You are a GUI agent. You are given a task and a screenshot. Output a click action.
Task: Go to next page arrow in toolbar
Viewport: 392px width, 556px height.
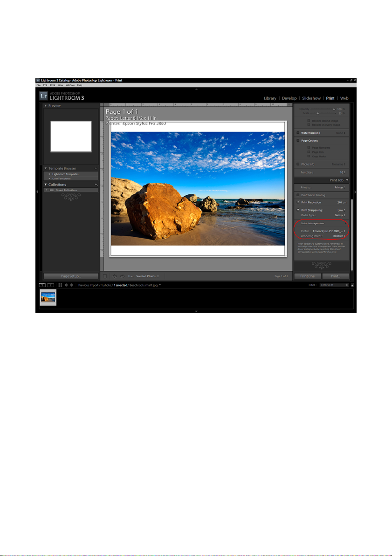[123, 276]
